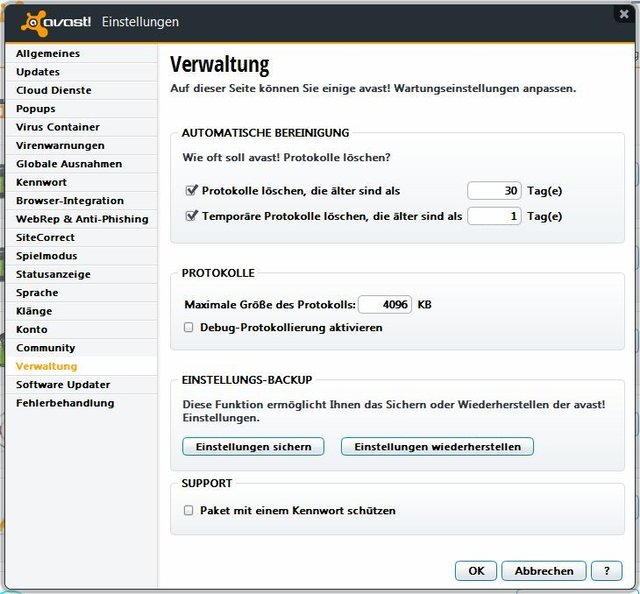This screenshot has width=640, height=594.
Task: Click the AUTOMATISCHE BEREINIGUNG group title
Action: point(265,133)
